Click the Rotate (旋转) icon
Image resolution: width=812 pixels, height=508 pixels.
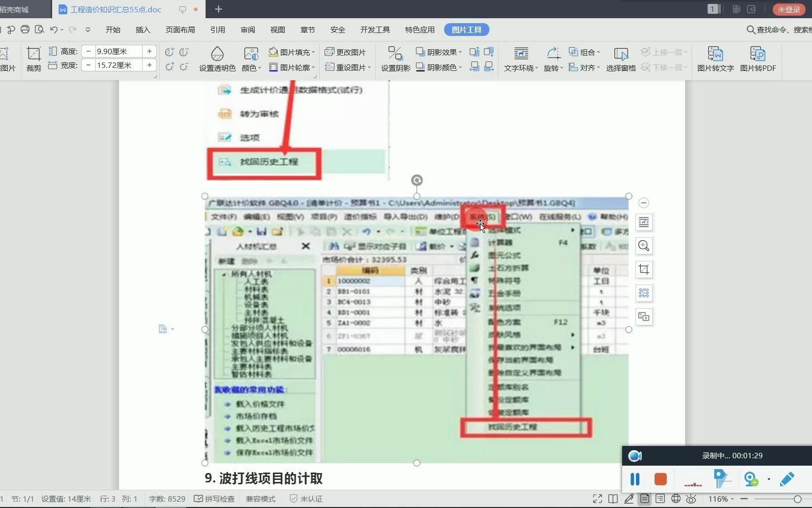click(x=553, y=59)
